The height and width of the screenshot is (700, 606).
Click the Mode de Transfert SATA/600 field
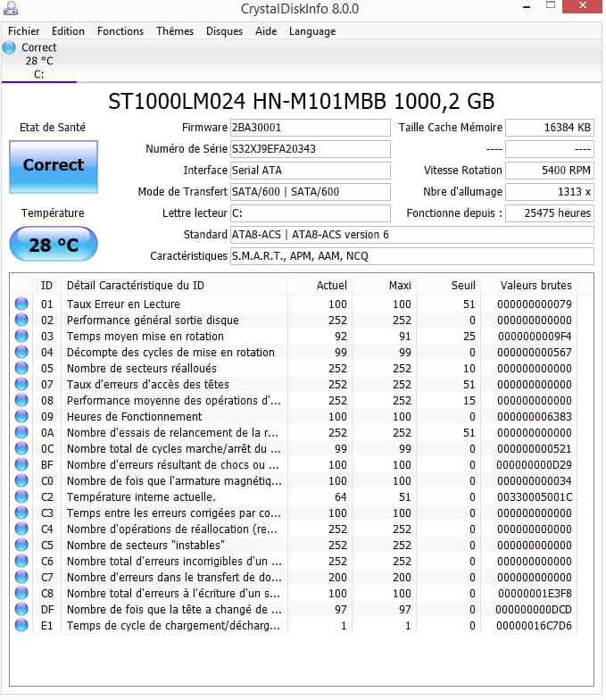pyautogui.click(x=311, y=192)
